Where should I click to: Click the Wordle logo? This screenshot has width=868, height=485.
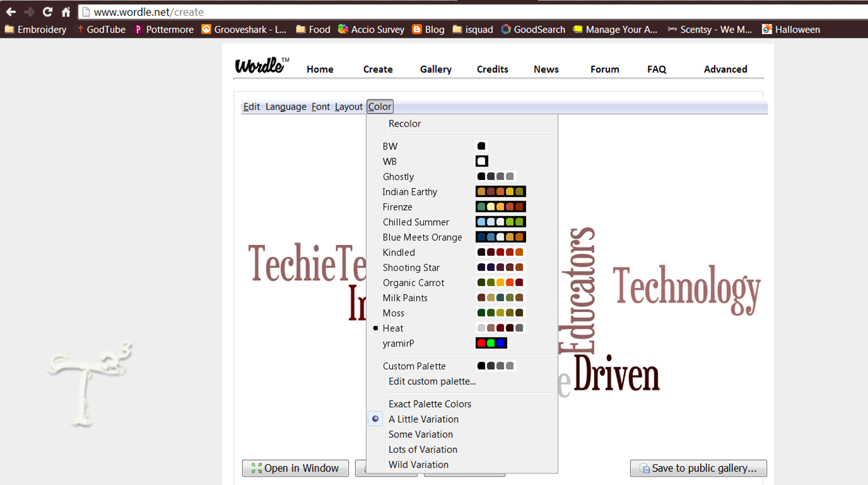click(x=259, y=67)
